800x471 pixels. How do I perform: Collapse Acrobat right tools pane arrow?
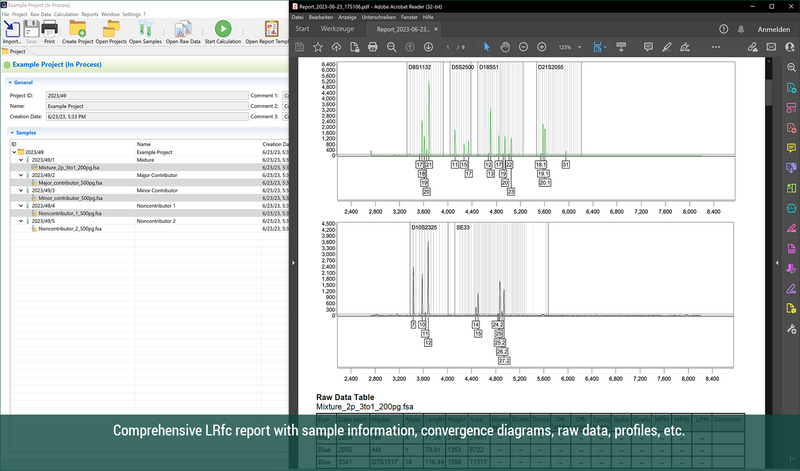click(x=777, y=263)
